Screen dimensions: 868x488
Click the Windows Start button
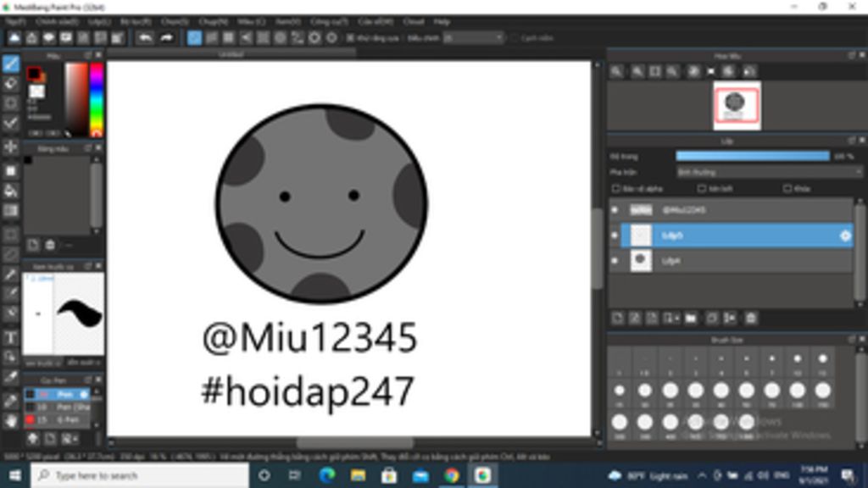[15, 475]
